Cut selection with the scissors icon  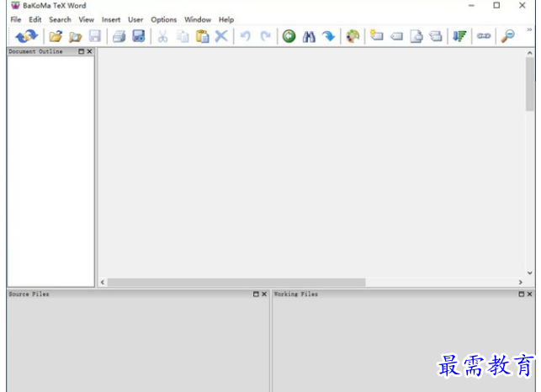(x=162, y=36)
